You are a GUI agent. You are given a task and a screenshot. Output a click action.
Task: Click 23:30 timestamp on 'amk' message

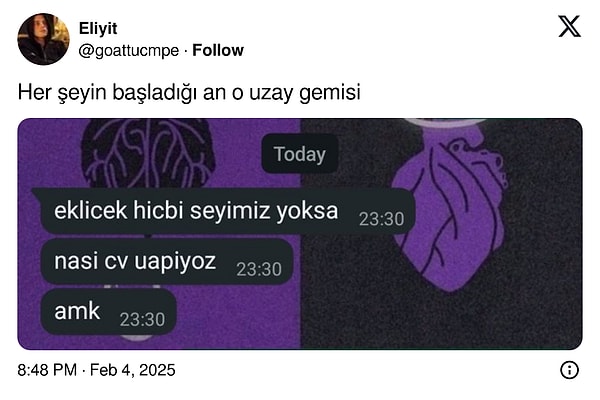[142, 320]
